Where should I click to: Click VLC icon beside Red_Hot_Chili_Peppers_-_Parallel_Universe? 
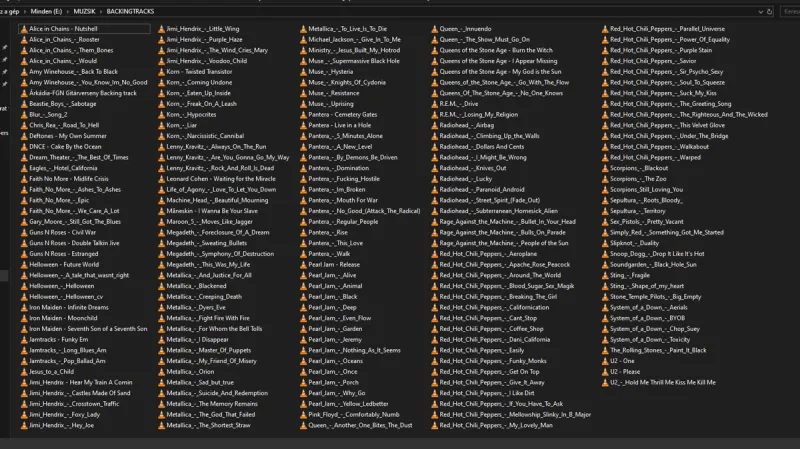click(605, 29)
